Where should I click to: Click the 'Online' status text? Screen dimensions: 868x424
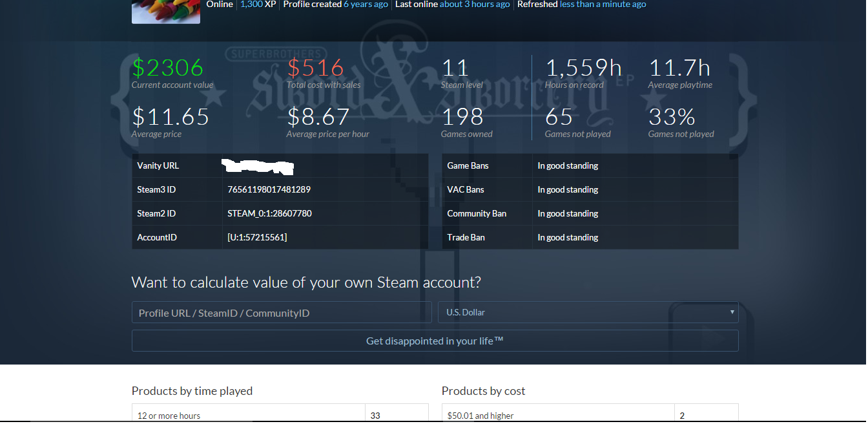[220, 5]
